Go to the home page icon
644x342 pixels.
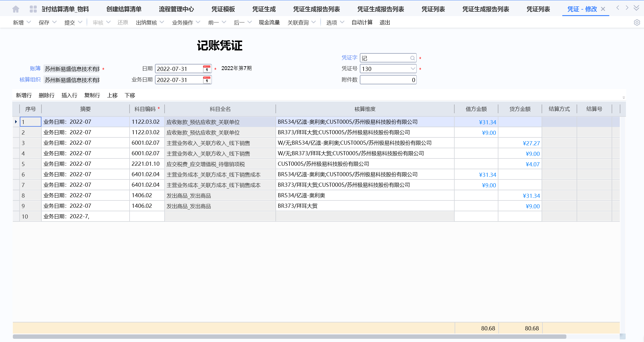tap(16, 9)
